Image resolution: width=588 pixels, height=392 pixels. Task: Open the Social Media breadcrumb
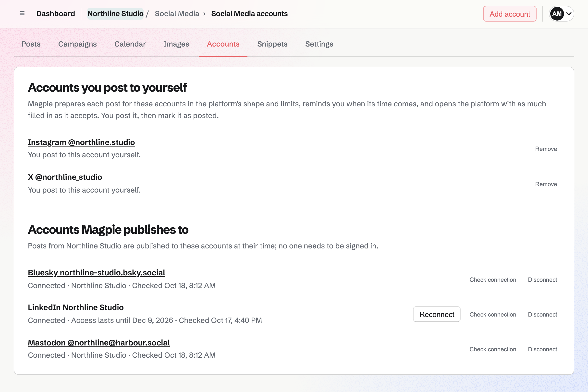[x=177, y=14]
